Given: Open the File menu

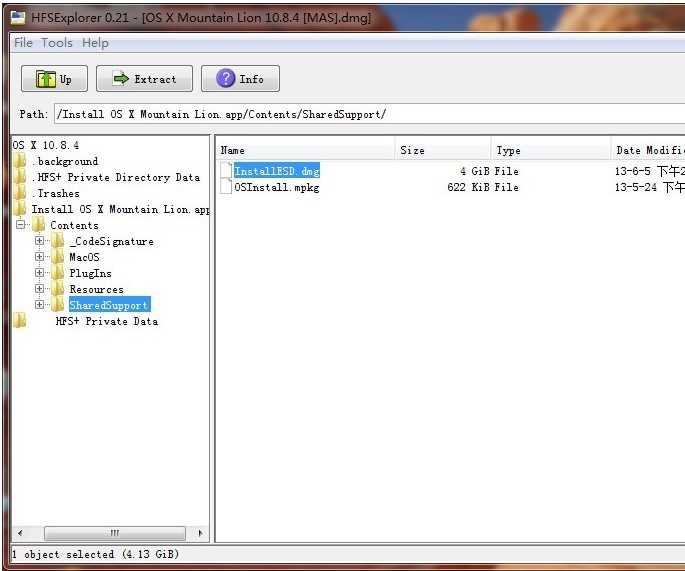Looking at the screenshot, I should 23,43.
